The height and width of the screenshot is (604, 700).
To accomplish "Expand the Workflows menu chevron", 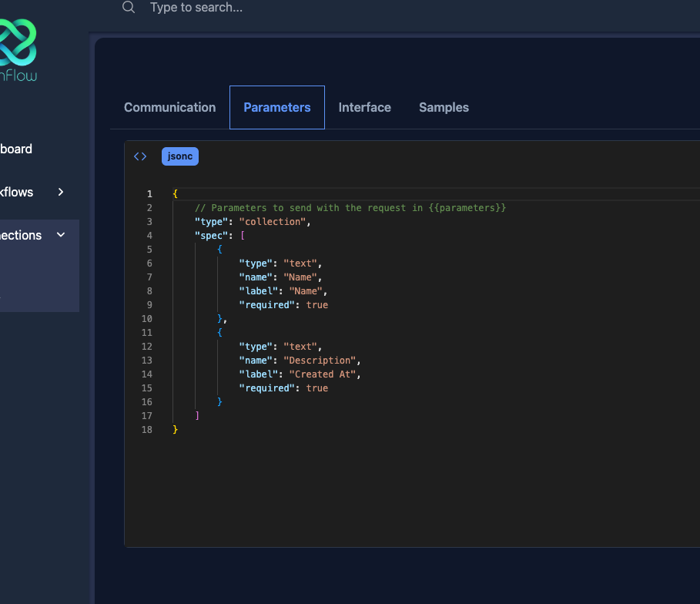I will tap(61, 192).
